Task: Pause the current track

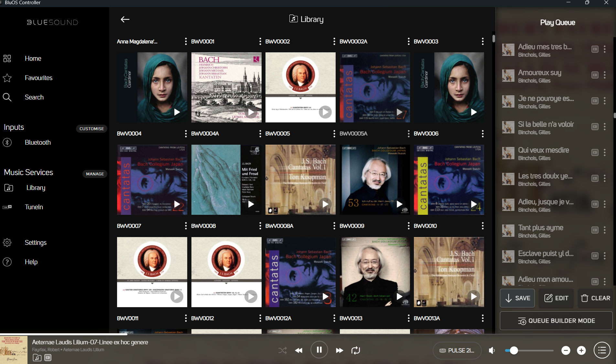Action: 319,350
